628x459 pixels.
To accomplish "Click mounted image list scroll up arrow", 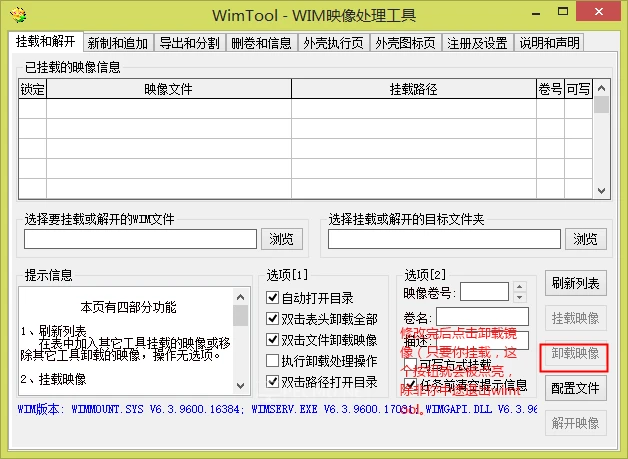I will [602, 88].
